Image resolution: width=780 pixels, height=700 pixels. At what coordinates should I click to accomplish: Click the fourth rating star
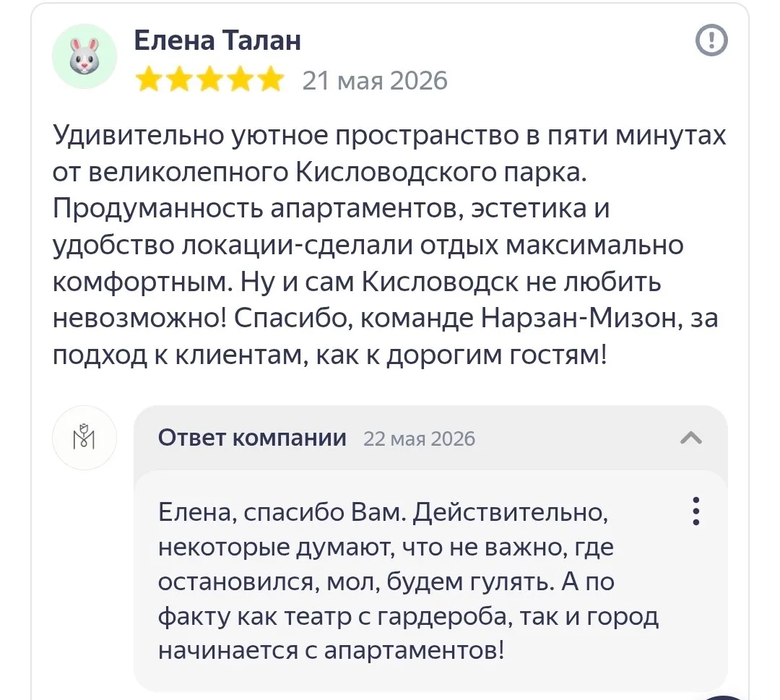[x=240, y=79]
